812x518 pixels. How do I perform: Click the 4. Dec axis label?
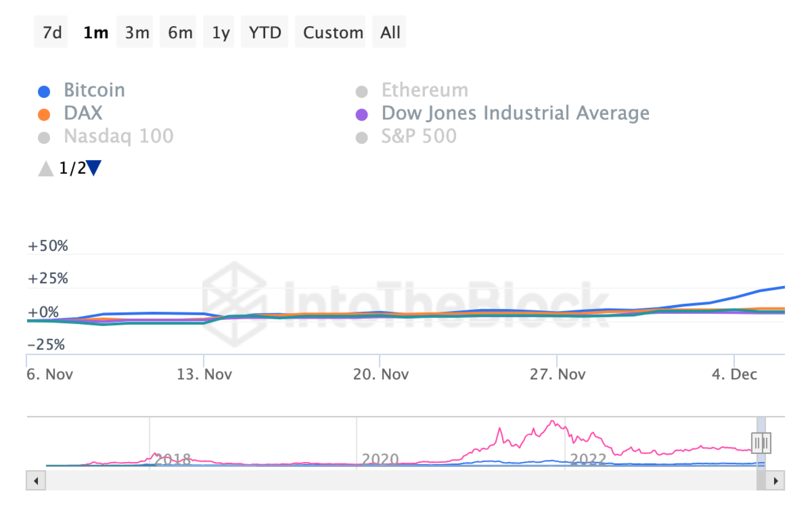click(x=734, y=374)
